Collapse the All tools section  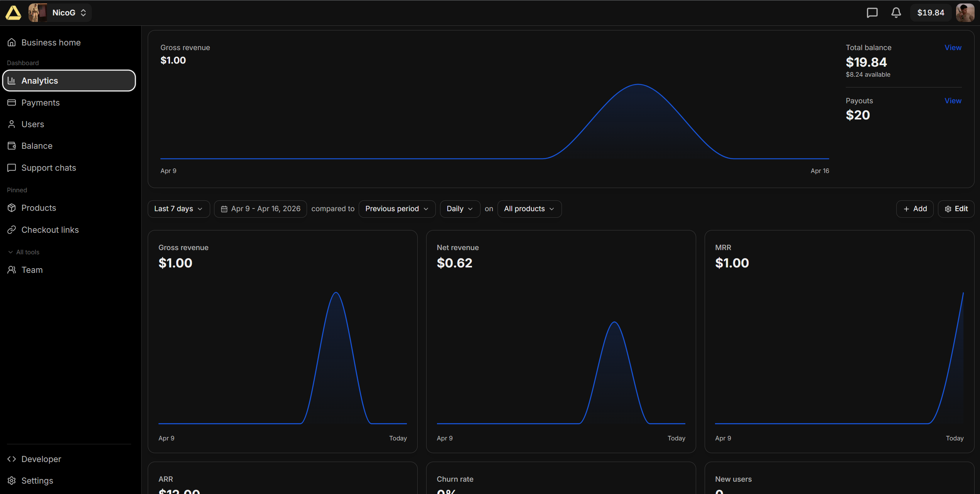pyautogui.click(x=24, y=252)
